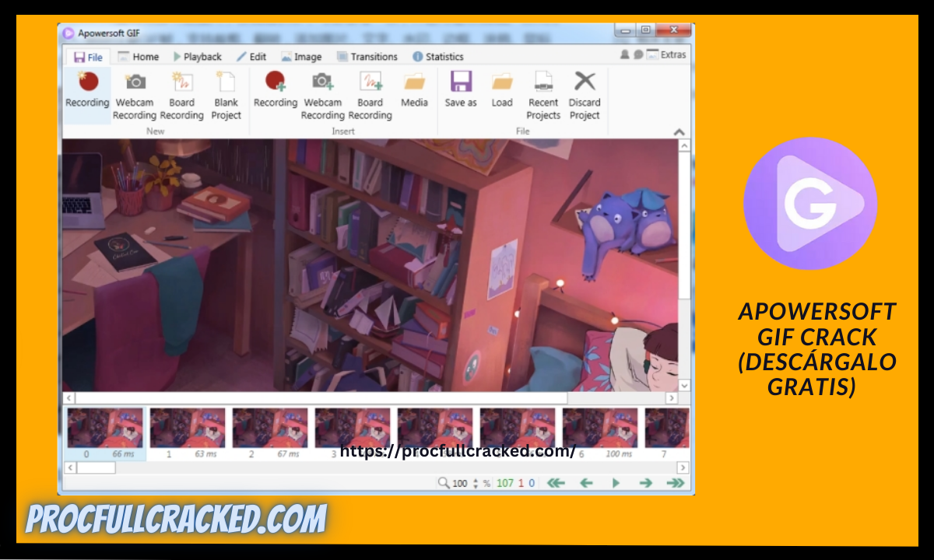Collapse the ribbon with the up chevron
This screenshot has width=934, height=560.
(678, 132)
